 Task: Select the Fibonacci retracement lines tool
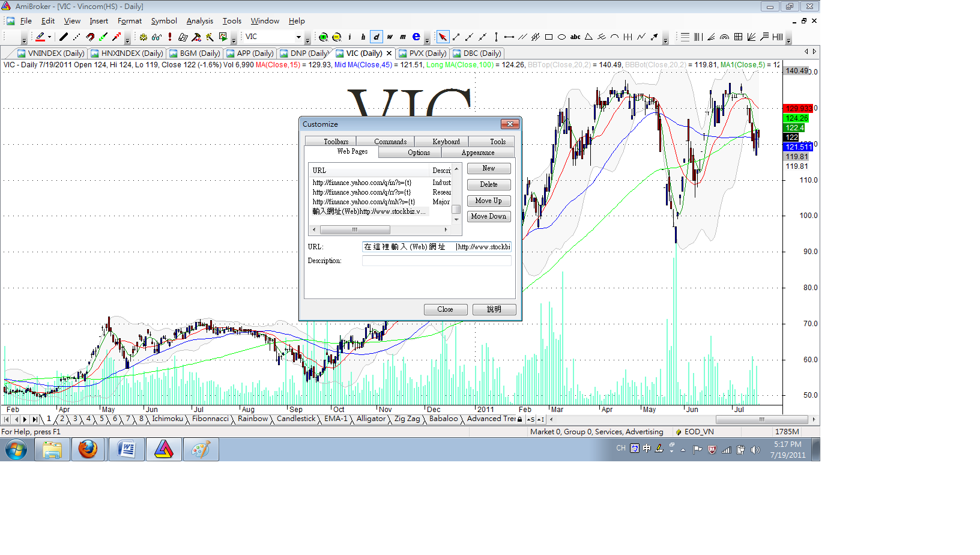(685, 37)
